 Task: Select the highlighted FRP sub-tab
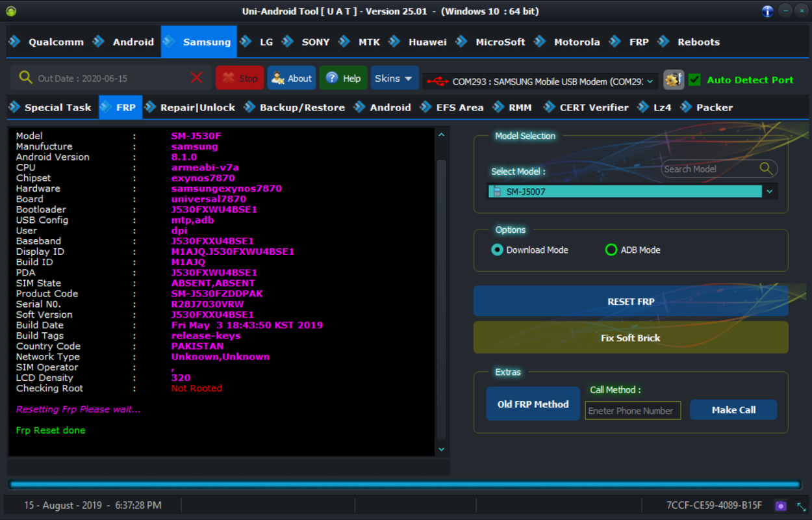[120, 107]
